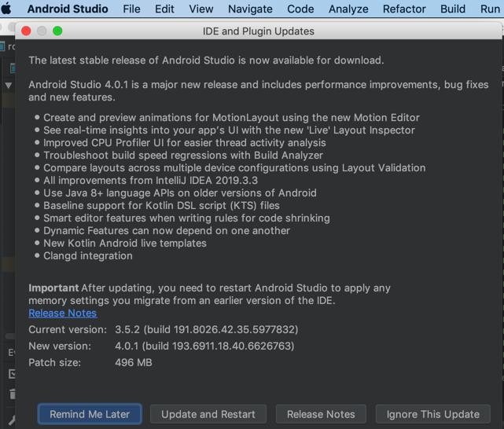
Task: Click the 'Android Studio 4.0.1 is a major' paragraph
Action: (259, 91)
